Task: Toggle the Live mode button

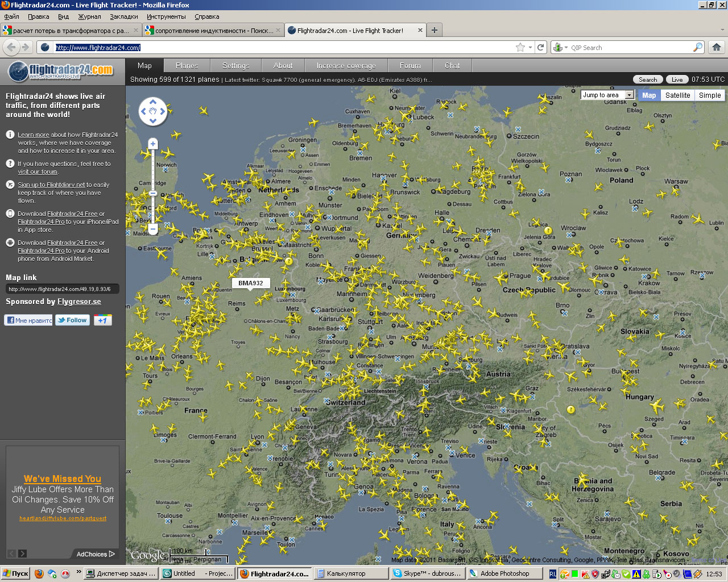Action: [x=677, y=80]
